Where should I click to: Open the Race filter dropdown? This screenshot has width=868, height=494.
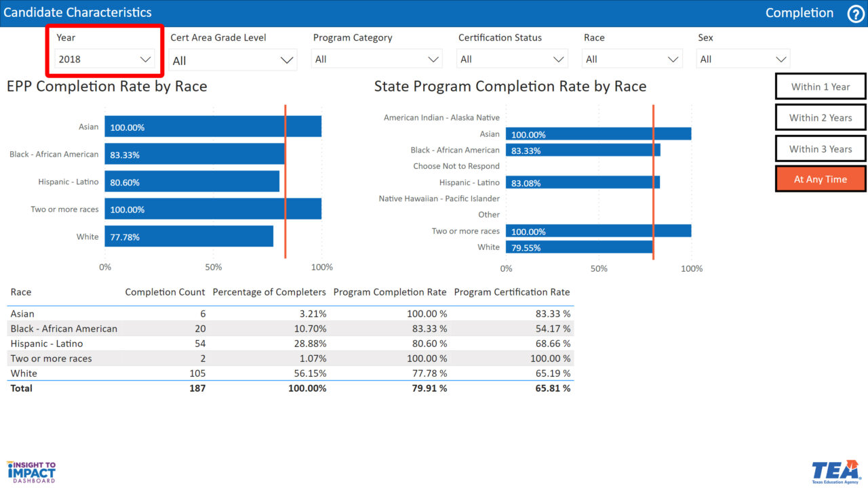[631, 60]
